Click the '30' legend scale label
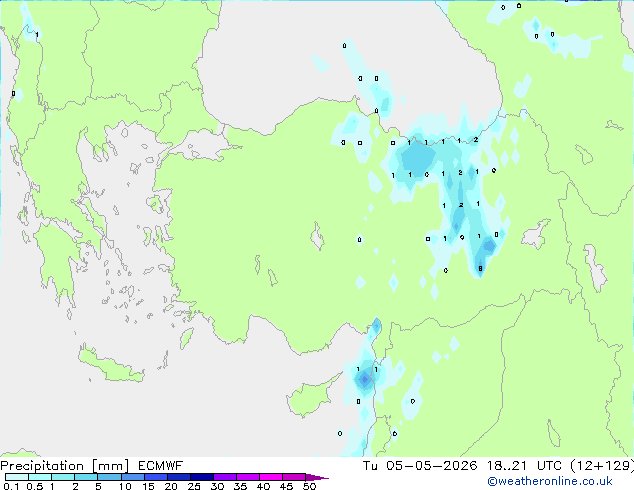The height and width of the screenshot is (490, 634). (x=217, y=486)
